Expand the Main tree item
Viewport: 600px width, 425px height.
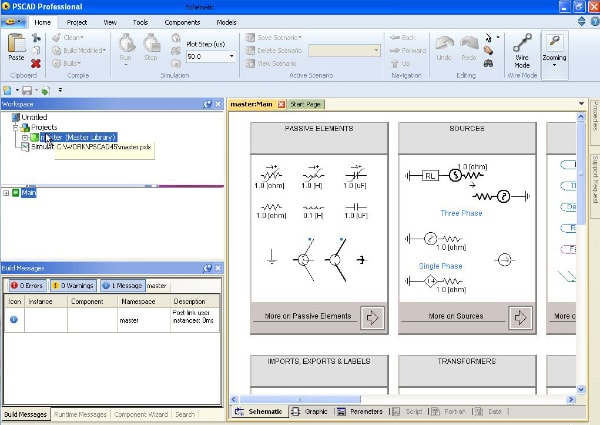click(6, 193)
